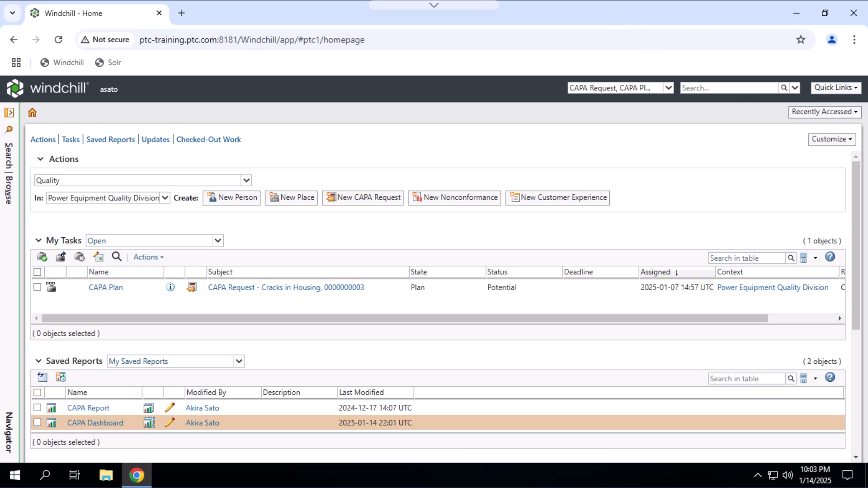Create a New CAPA Request
Viewport: 868px width, 488px height.
363,198
